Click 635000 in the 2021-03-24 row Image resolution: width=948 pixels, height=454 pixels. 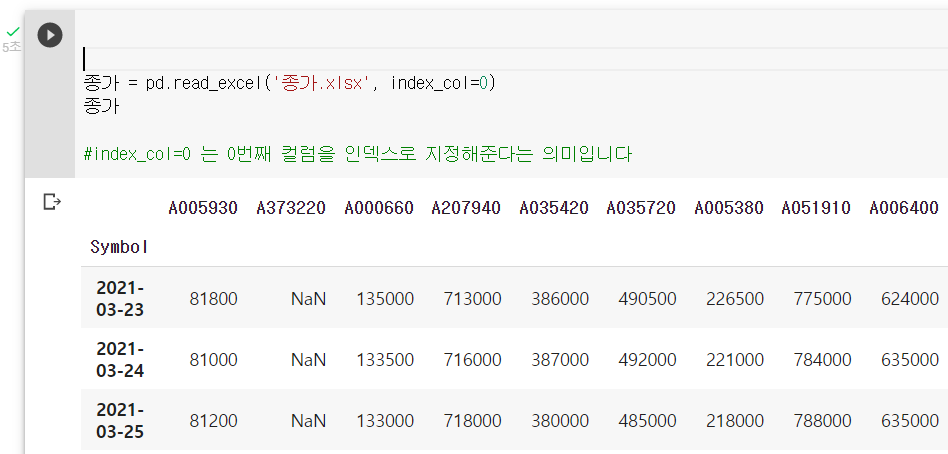point(910,360)
